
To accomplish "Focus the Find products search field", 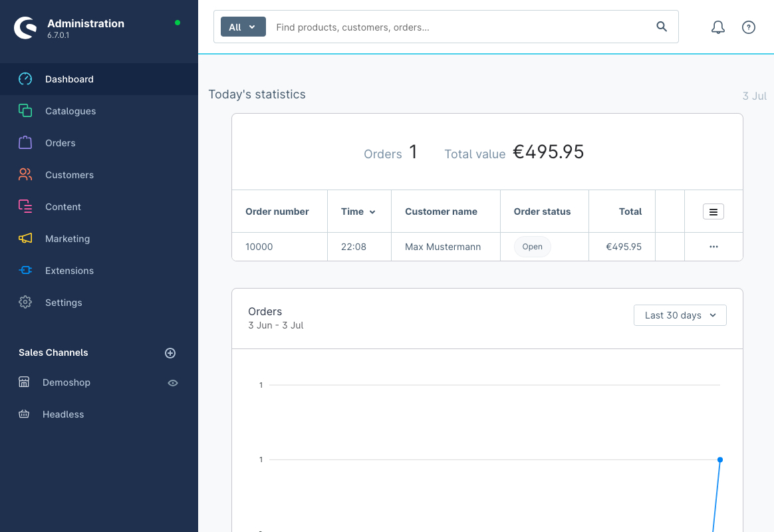I will click(459, 27).
